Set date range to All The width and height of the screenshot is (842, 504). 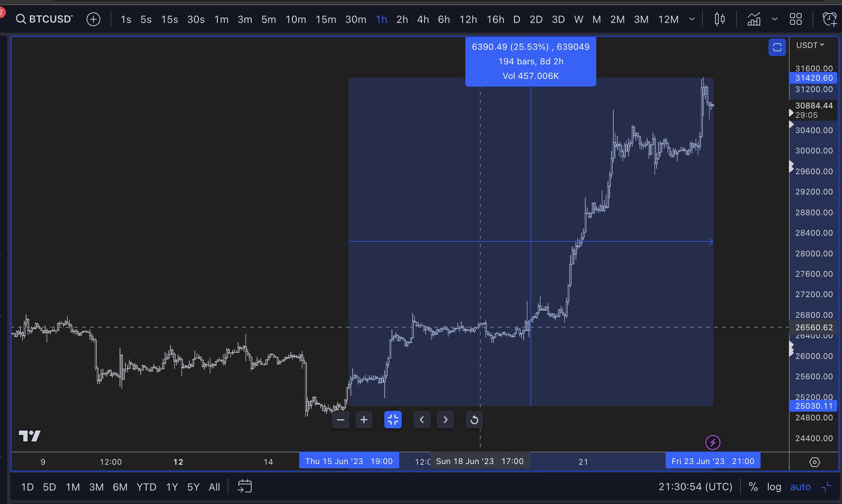coord(214,487)
